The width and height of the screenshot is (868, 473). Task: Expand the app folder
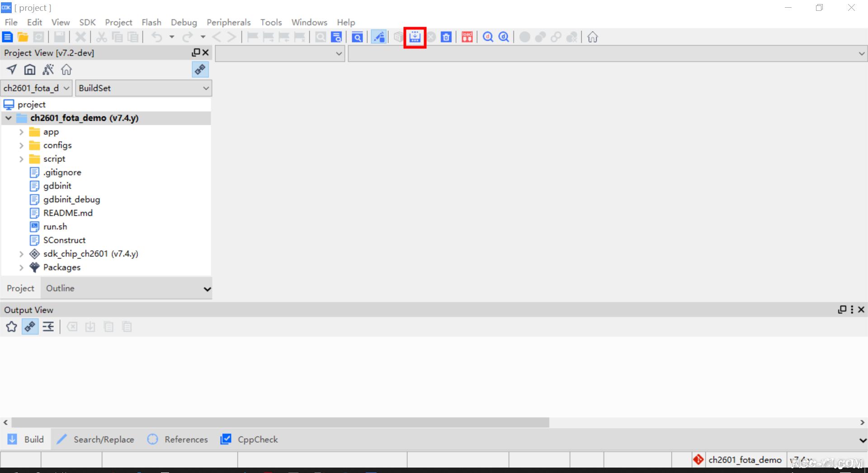21,132
